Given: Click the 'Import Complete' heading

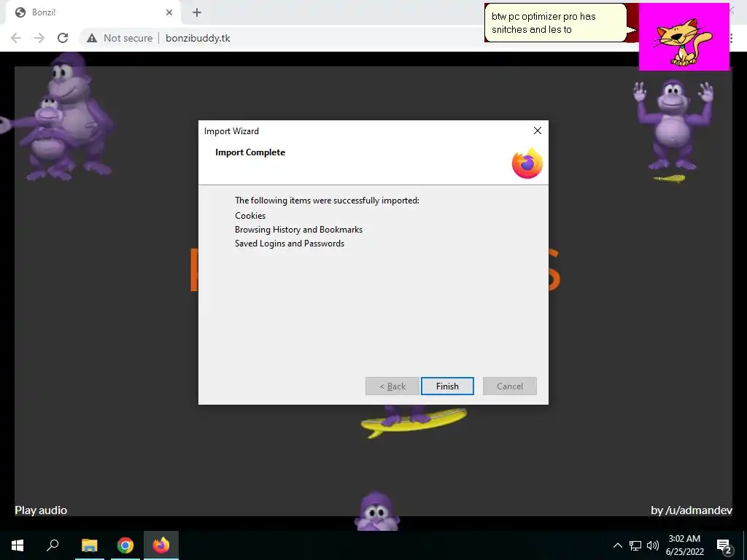Looking at the screenshot, I should tap(250, 152).
